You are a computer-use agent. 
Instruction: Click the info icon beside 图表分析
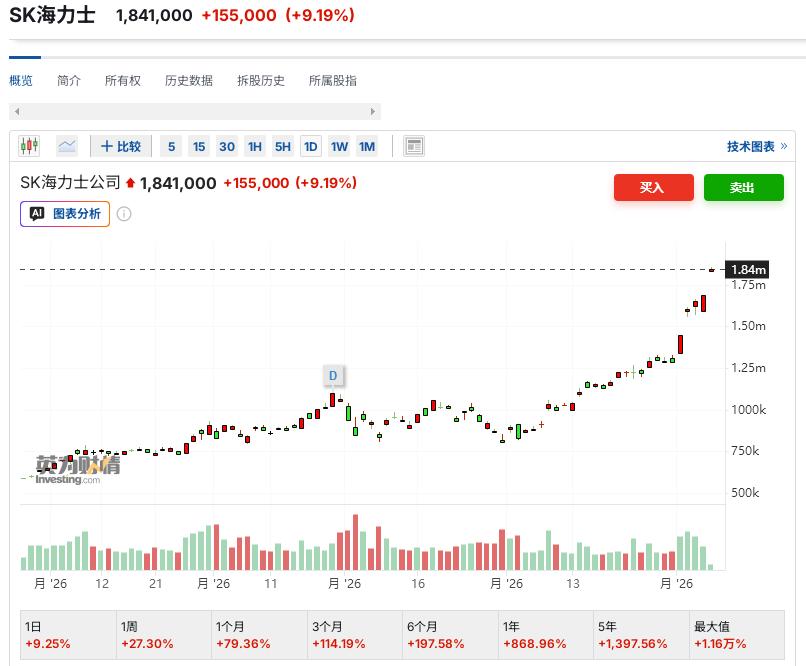tap(124, 214)
